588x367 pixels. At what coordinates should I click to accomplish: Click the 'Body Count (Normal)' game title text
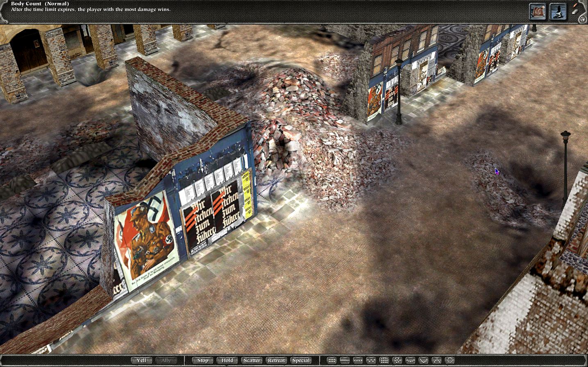point(40,4)
